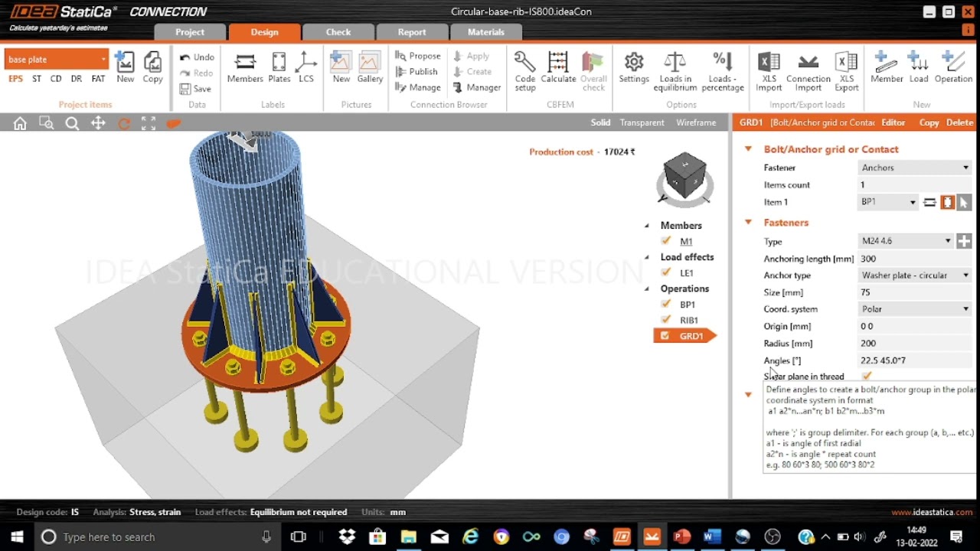Open the base plate project item dropdown
Image resolution: width=980 pixels, height=551 pixels.
(x=57, y=60)
